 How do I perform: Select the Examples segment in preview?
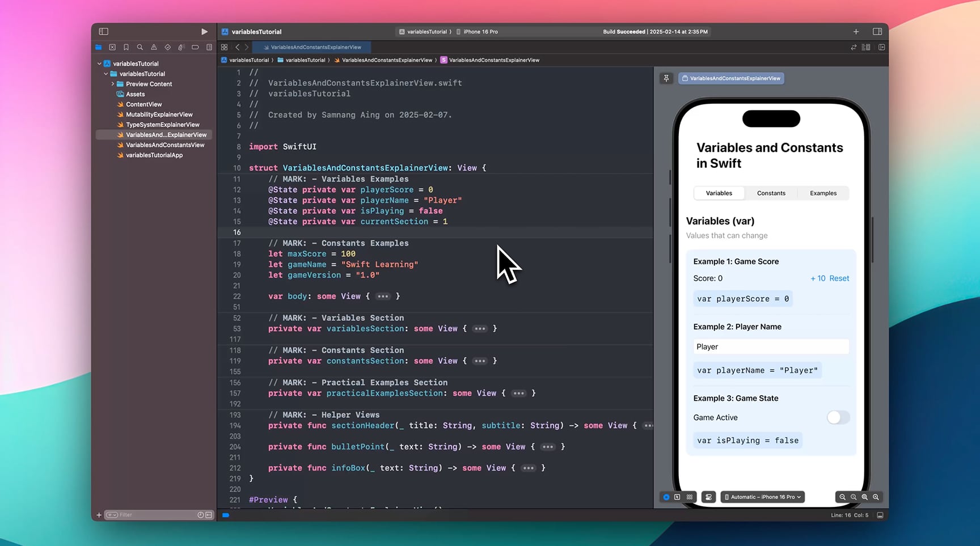coord(823,193)
